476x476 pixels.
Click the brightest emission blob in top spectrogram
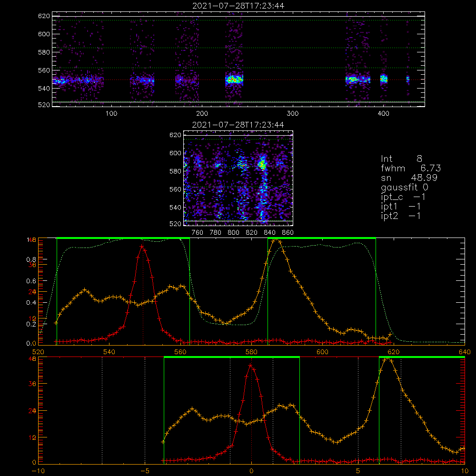[234, 79]
